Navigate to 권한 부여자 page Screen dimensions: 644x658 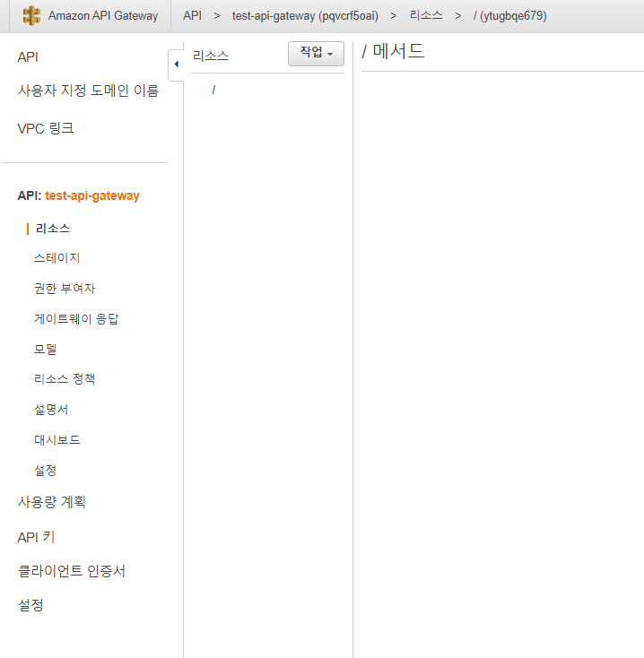coord(65,289)
